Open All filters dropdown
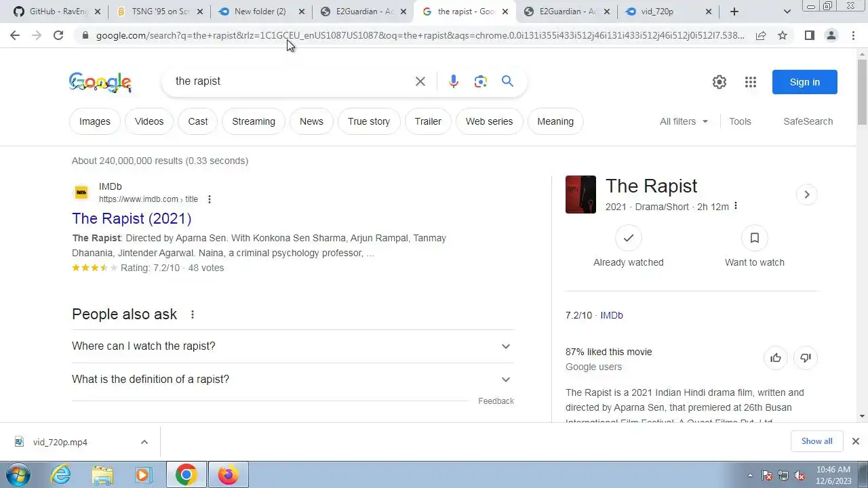Image resolution: width=868 pixels, height=488 pixels. [x=684, y=121]
